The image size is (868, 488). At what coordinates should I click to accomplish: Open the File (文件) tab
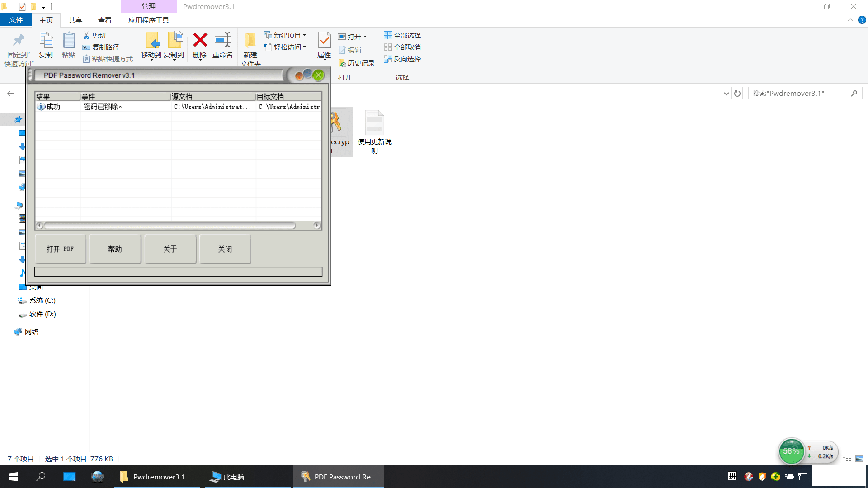point(16,20)
